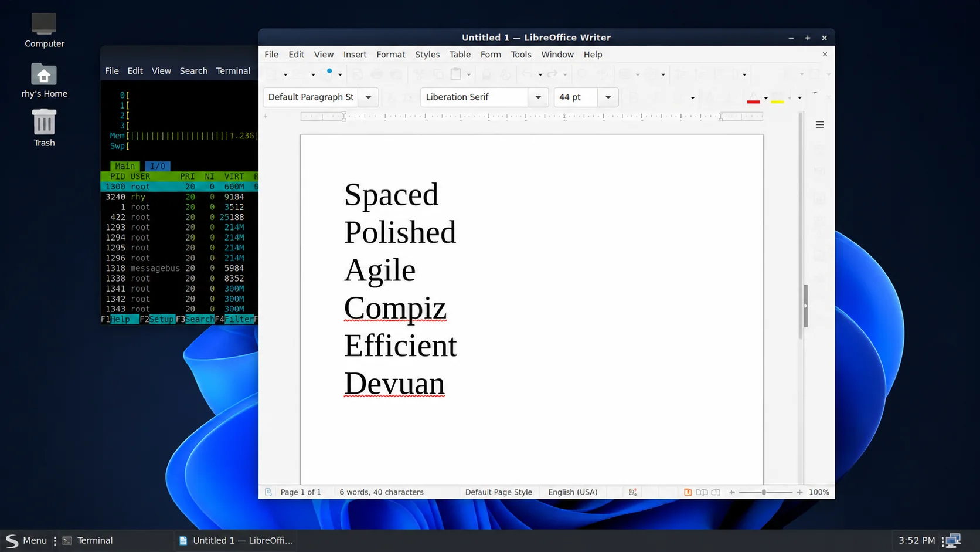Open the Trash desktop icon
980x552 pixels.
pyautogui.click(x=44, y=128)
